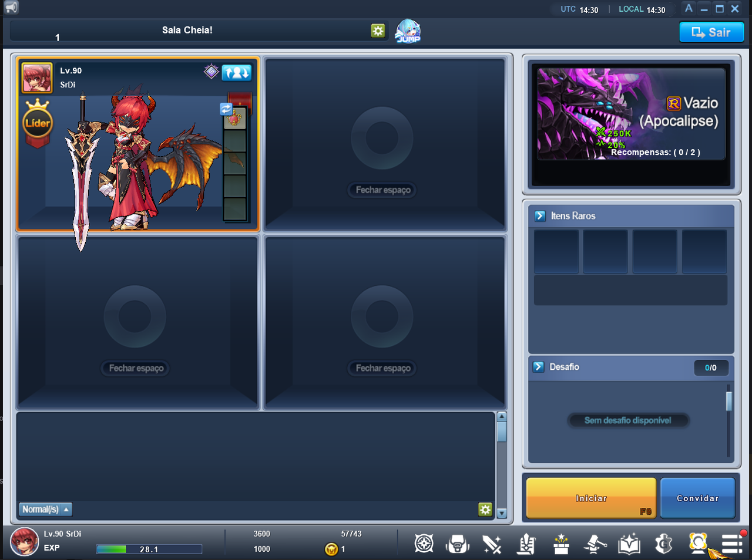Click the blue change character button

(237, 72)
